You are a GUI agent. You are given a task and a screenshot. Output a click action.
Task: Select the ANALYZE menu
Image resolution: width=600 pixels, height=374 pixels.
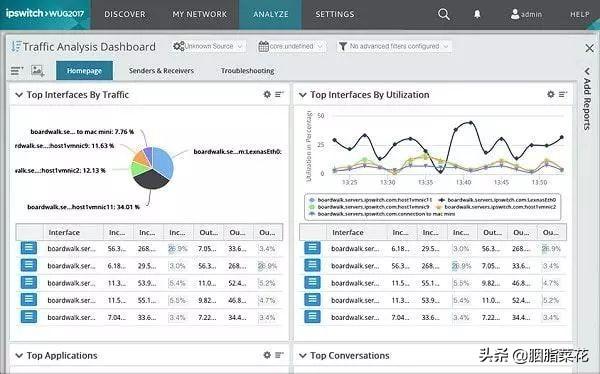coord(271,15)
